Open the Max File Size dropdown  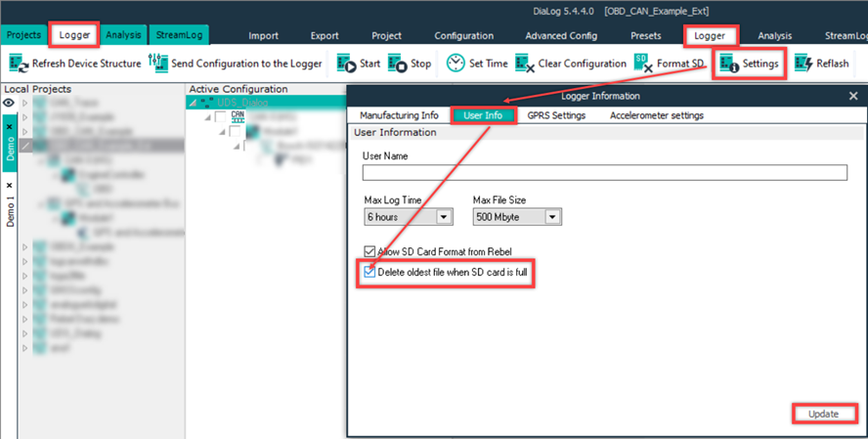coord(553,217)
